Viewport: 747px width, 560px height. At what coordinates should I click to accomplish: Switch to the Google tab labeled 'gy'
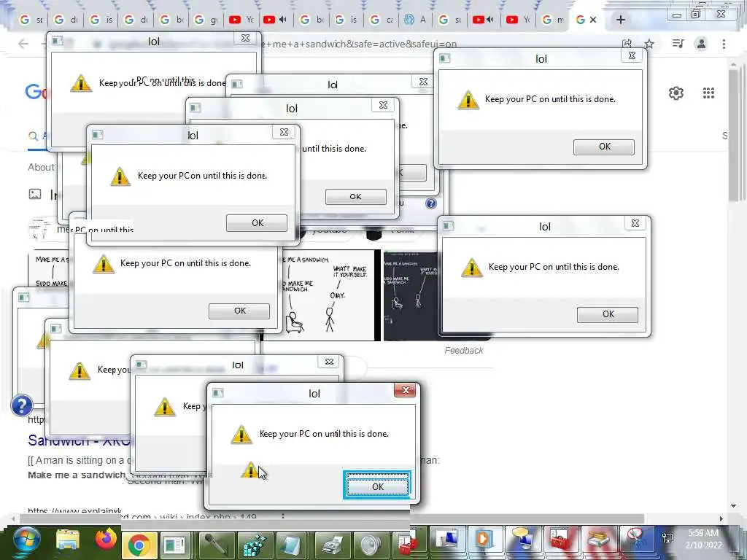click(x=206, y=20)
